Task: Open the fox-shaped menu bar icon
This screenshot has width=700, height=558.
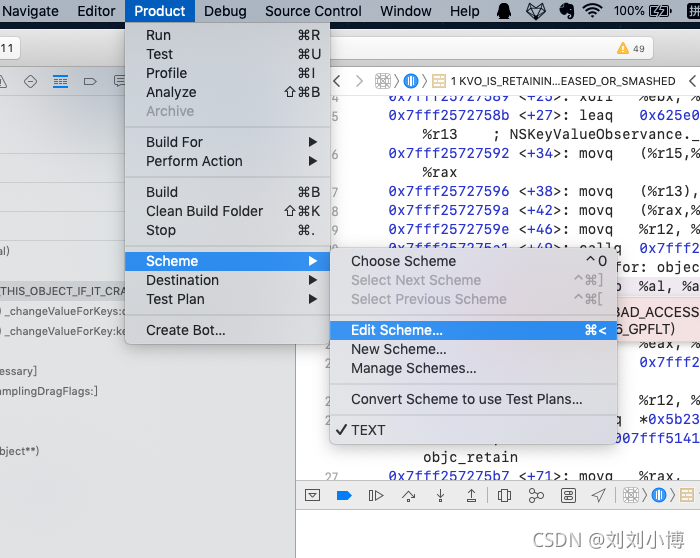Action: point(536,11)
